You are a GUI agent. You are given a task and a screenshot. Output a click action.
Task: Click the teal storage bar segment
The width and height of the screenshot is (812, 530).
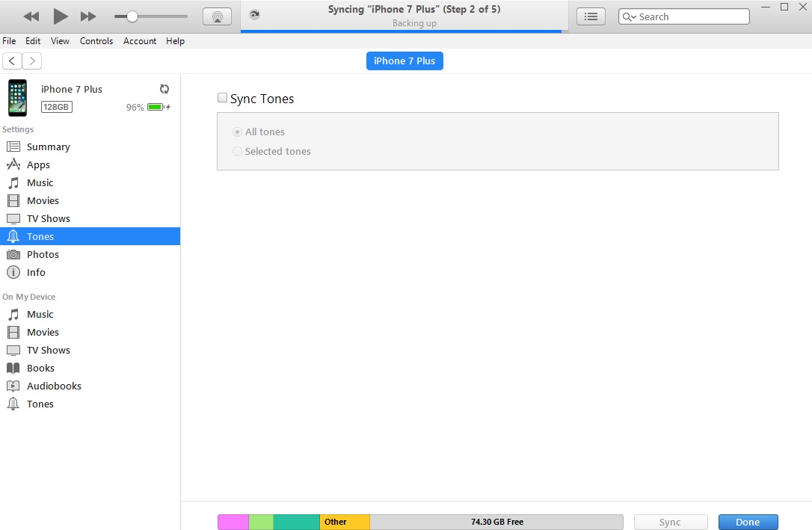tap(296, 523)
